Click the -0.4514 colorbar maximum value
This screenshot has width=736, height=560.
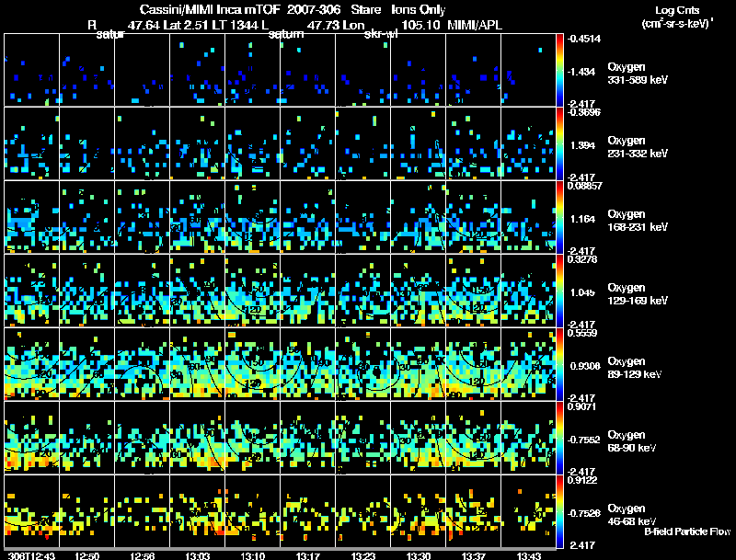click(x=584, y=39)
